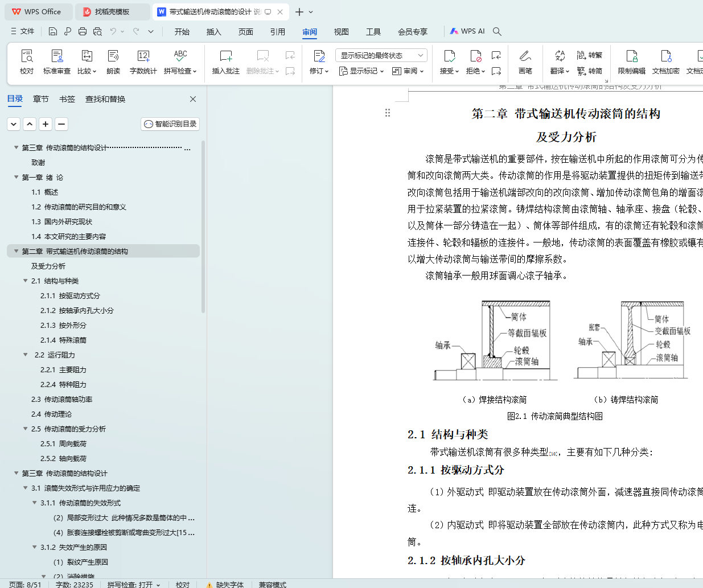Open the 显示标记 dropdown

coord(361,71)
